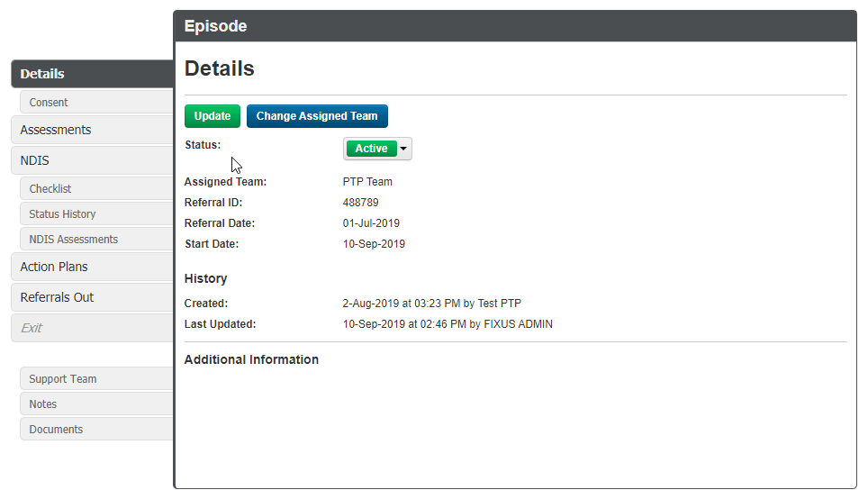Open the Documents sidebar item
This screenshot has width=868, height=499.
[97, 430]
